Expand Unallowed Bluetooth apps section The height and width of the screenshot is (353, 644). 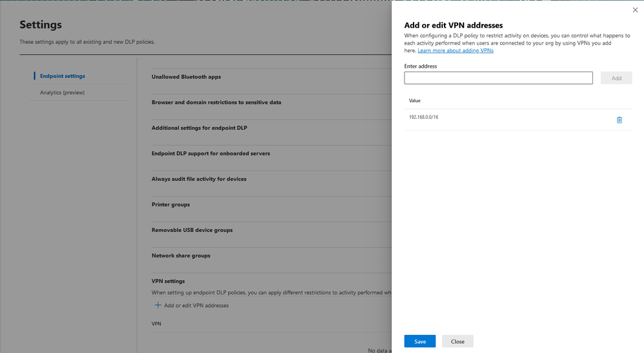tap(186, 77)
